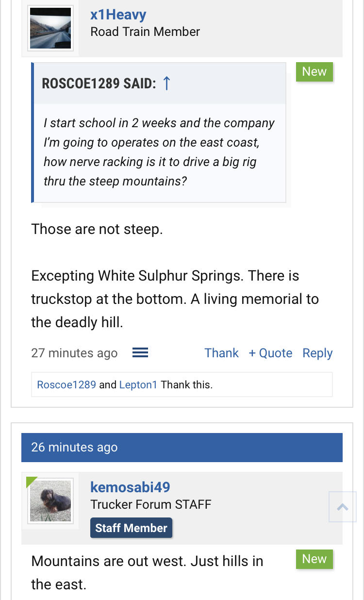Screen dimensions: 364x600
Task: Click the 27 minutes ago timestamp
Action: (x=74, y=353)
